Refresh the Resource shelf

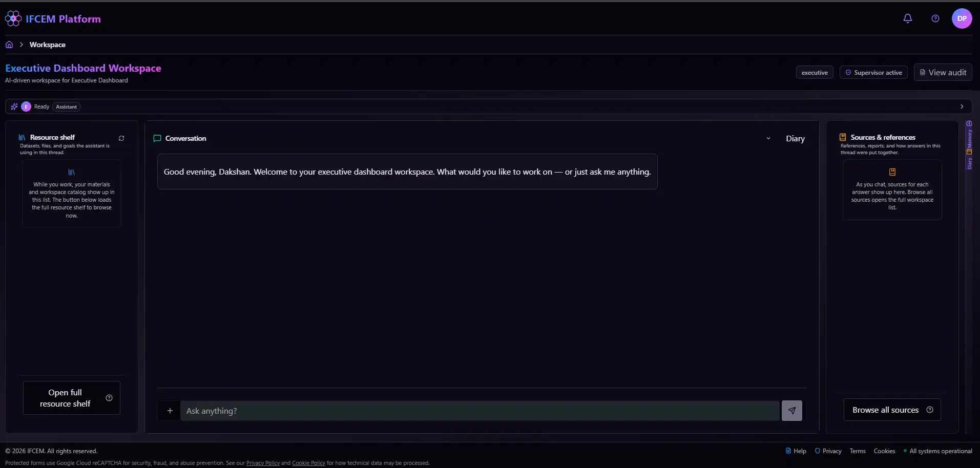click(x=121, y=138)
